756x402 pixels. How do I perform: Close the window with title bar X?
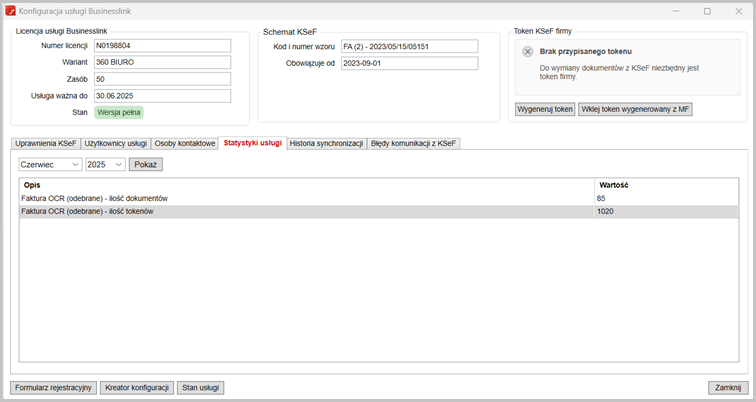click(x=738, y=11)
